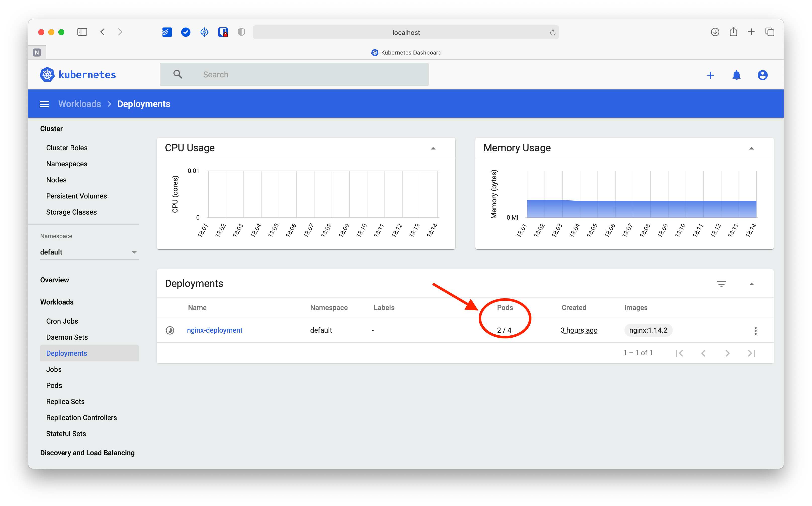Click the '2 / 4' pods value
The height and width of the screenshot is (506, 812).
click(504, 330)
